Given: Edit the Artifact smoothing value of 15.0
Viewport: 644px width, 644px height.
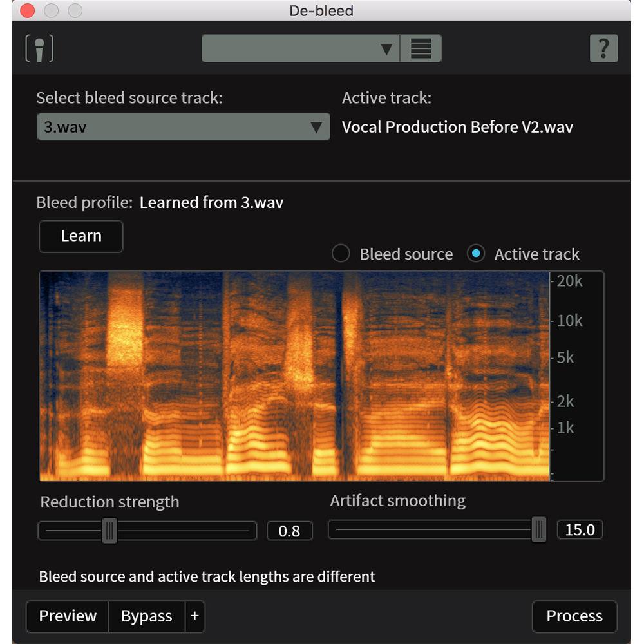Looking at the screenshot, I should click(579, 529).
